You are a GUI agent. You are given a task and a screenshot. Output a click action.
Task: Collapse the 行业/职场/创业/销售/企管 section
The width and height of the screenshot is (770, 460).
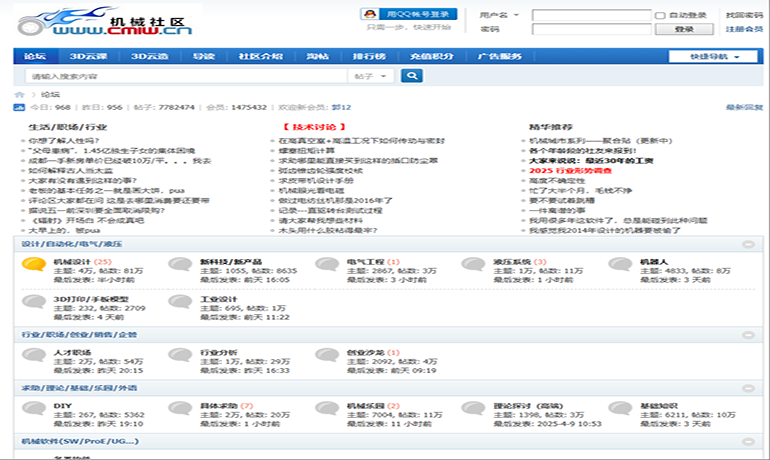click(x=748, y=334)
